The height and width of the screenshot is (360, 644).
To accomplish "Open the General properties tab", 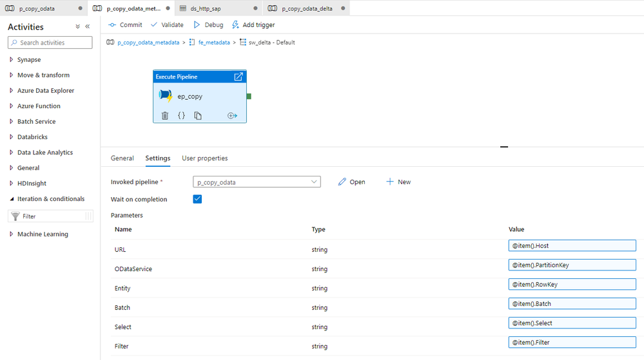I will (122, 158).
